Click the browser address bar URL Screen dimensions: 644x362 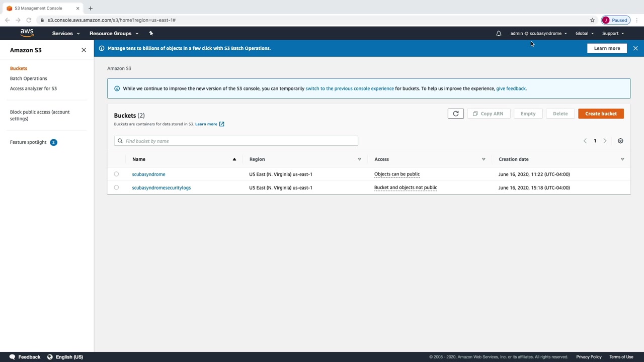(112, 20)
